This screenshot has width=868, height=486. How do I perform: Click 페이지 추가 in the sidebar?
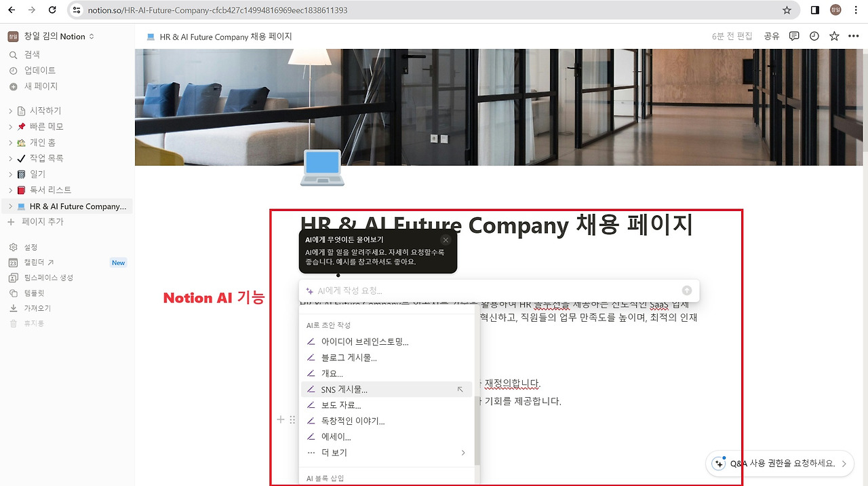42,222
